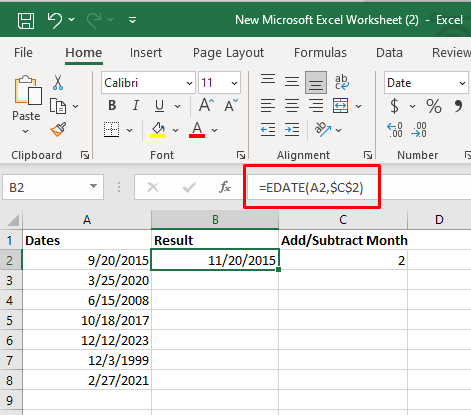Click the Undo arrow icon
Image resolution: width=471 pixels, height=415 pixels.
tap(54, 20)
